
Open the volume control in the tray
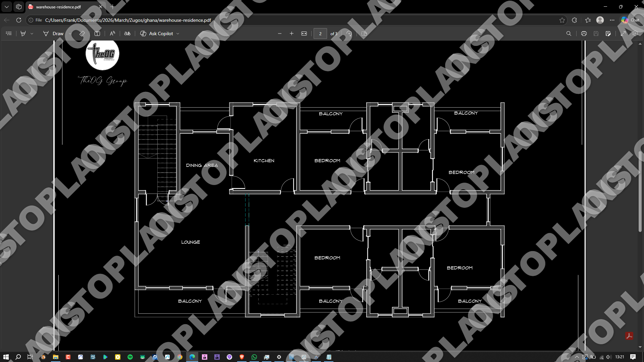[x=609, y=357]
